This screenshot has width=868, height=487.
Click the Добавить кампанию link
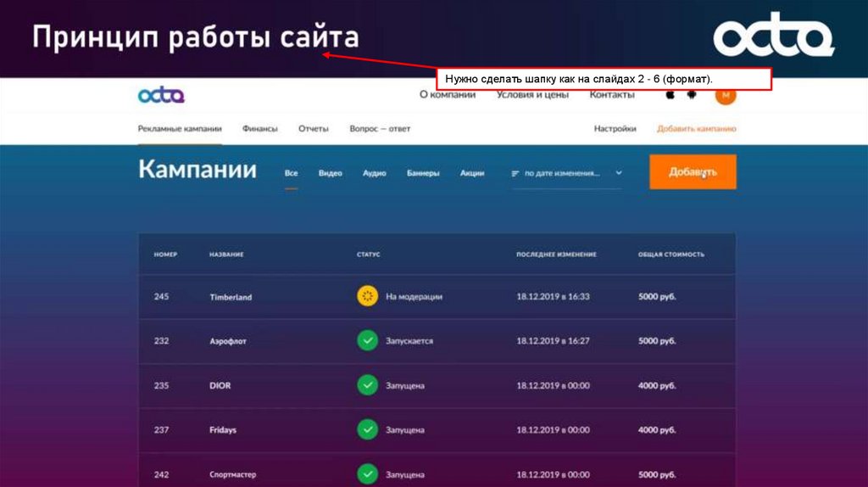(697, 128)
